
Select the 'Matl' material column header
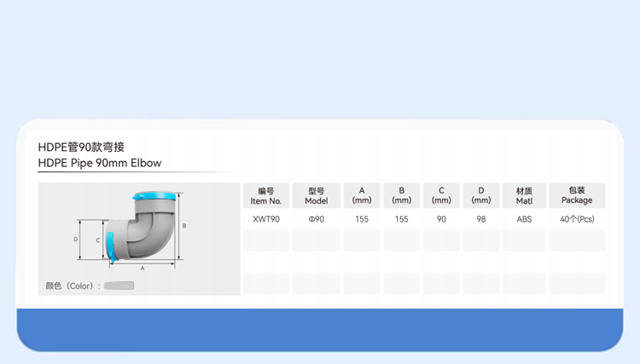[x=524, y=196]
